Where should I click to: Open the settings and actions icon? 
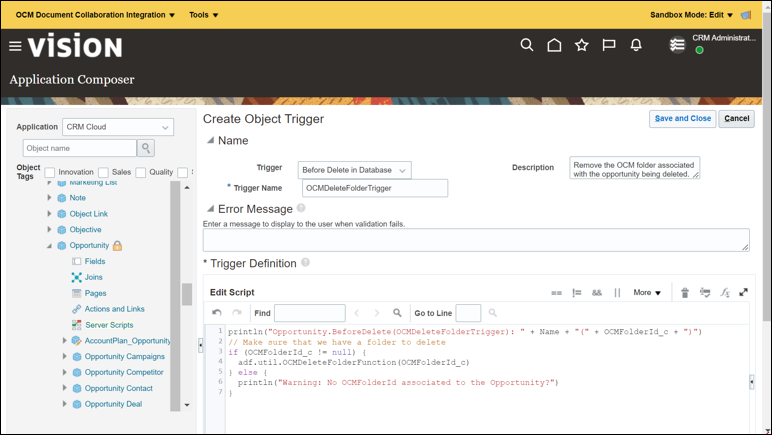pos(677,45)
